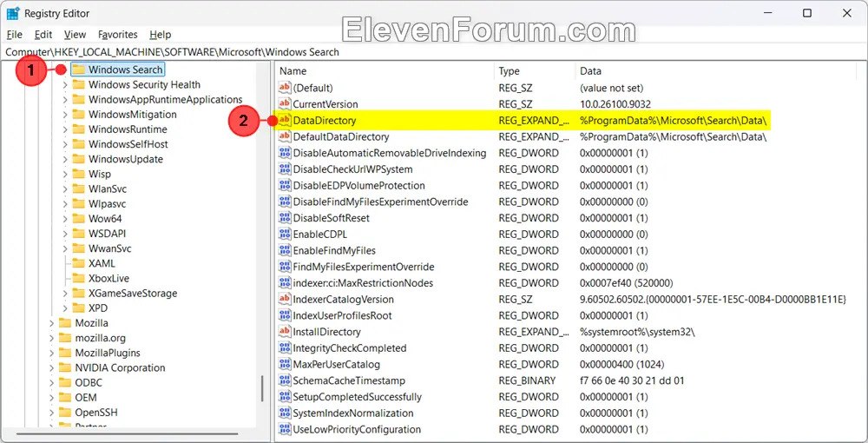This screenshot has height=443, width=868.
Task: Select the WwanSvc key label
Action: click(109, 248)
